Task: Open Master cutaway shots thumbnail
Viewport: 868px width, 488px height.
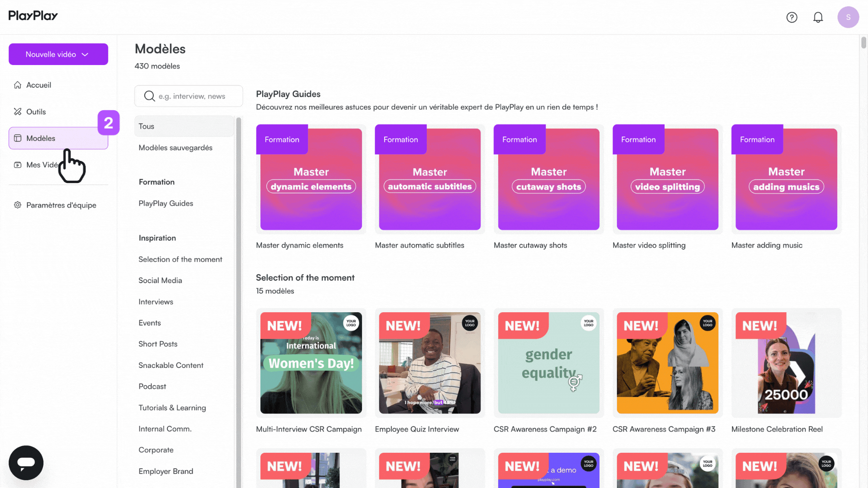Action: tap(549, 179)
